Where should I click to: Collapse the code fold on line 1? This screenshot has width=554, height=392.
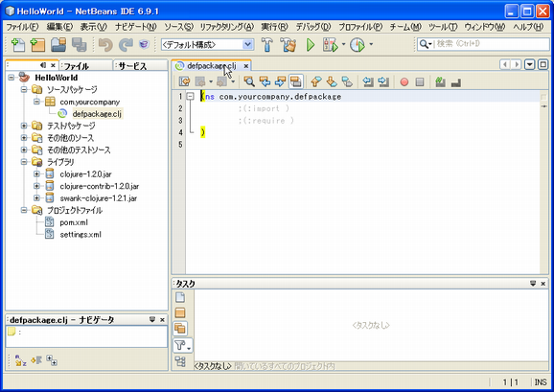(190, 97)
